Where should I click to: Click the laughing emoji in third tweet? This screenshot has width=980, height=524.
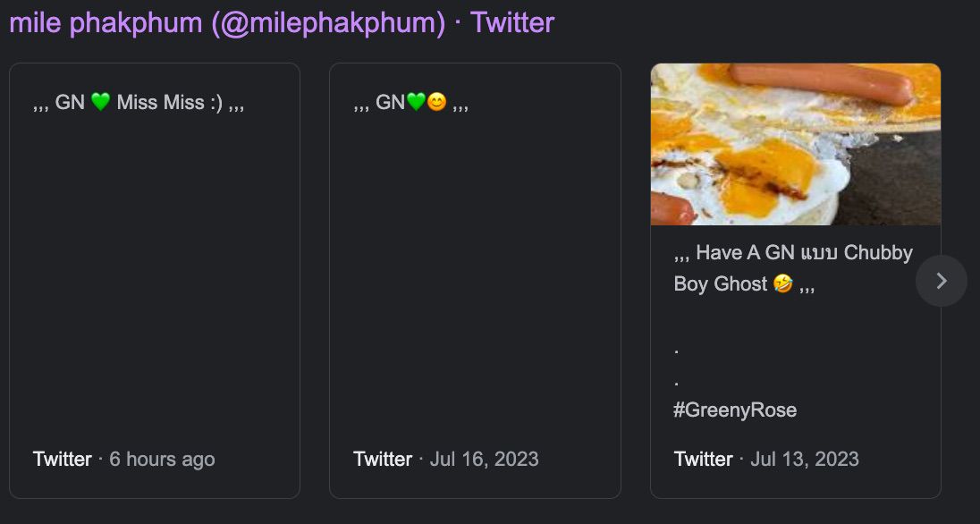[x=782, y=283]
